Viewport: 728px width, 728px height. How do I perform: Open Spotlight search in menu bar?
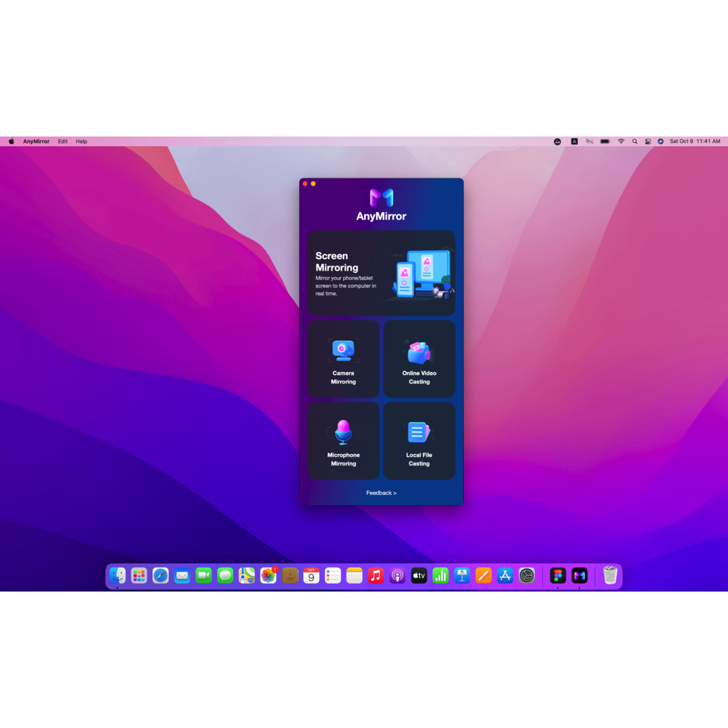click(635, 142)
